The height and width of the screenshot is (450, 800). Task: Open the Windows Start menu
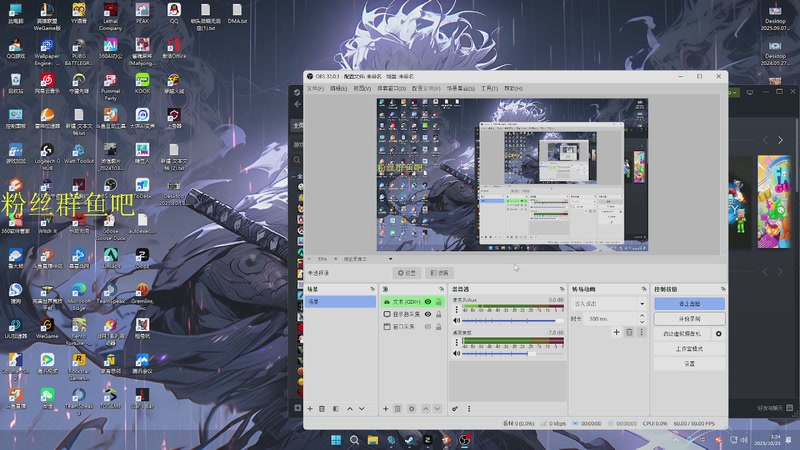tap(336, 440)
